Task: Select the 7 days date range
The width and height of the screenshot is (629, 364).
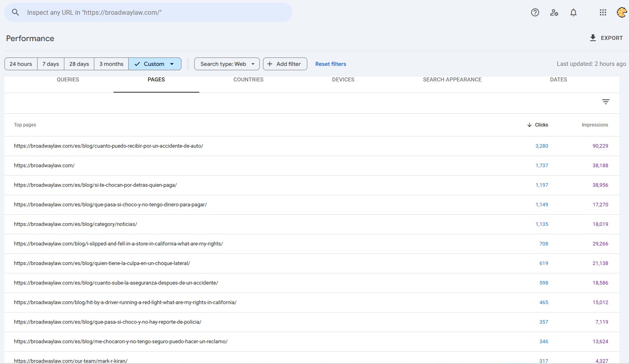Action: click(51, 64)
